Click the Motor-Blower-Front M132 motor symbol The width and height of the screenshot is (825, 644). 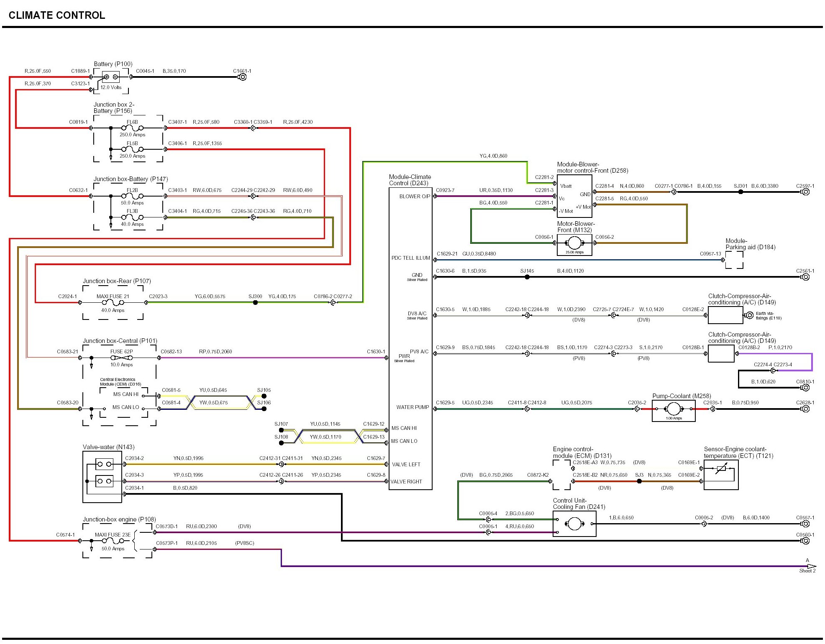tap(574, 243)
